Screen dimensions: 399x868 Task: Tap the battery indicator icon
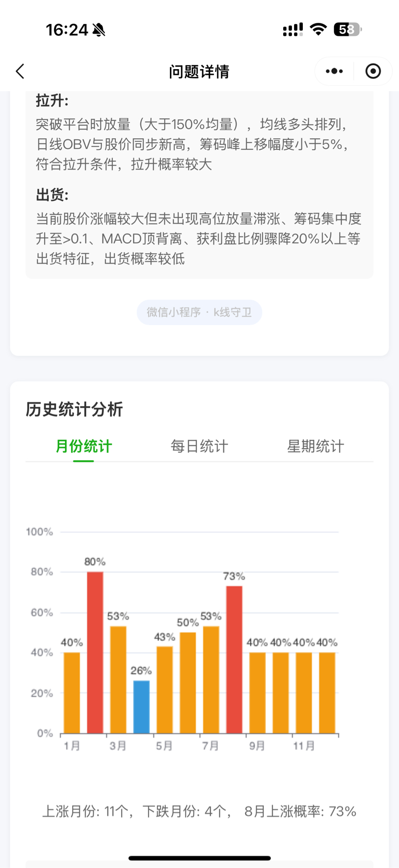pyautogui.click(x=348, y=30)
